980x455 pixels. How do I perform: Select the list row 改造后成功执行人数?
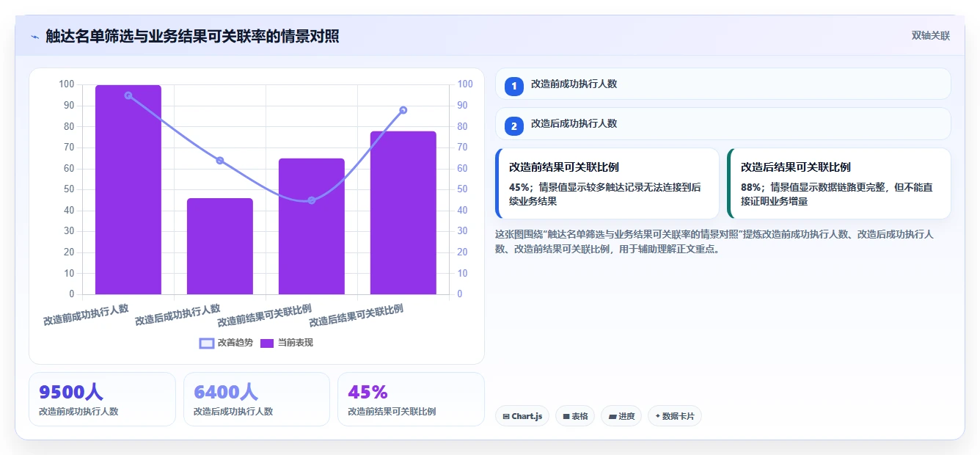coord(723,123)
